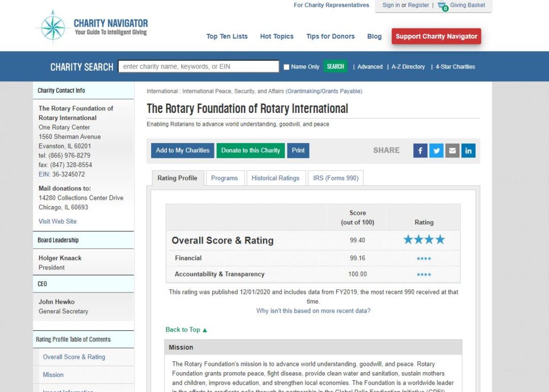The image size is (549, 392).
Task: Click Support Charity Navigator button
Action: 436,36
